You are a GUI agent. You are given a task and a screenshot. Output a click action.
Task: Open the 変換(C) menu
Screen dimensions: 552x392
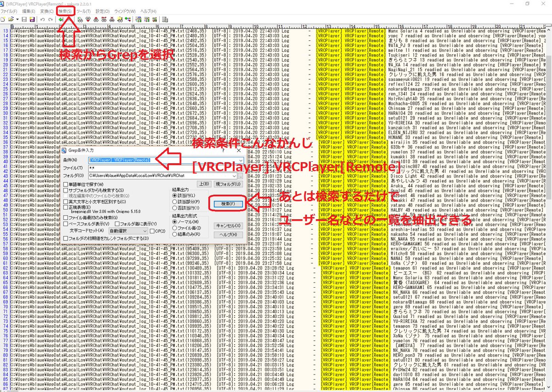[x=47, y=11]
